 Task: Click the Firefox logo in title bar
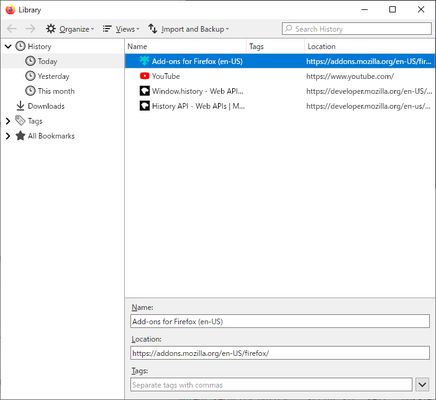click(x=10, y=10)
